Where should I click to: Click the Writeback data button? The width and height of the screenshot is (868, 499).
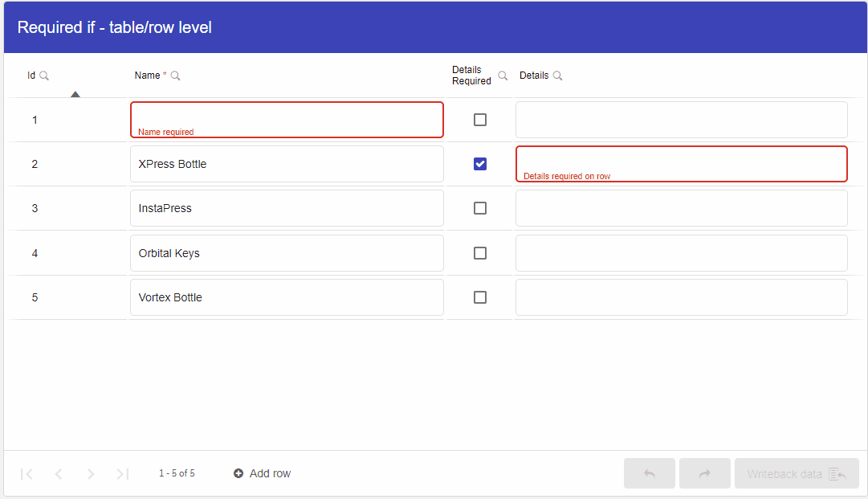[x=797, y=473]
